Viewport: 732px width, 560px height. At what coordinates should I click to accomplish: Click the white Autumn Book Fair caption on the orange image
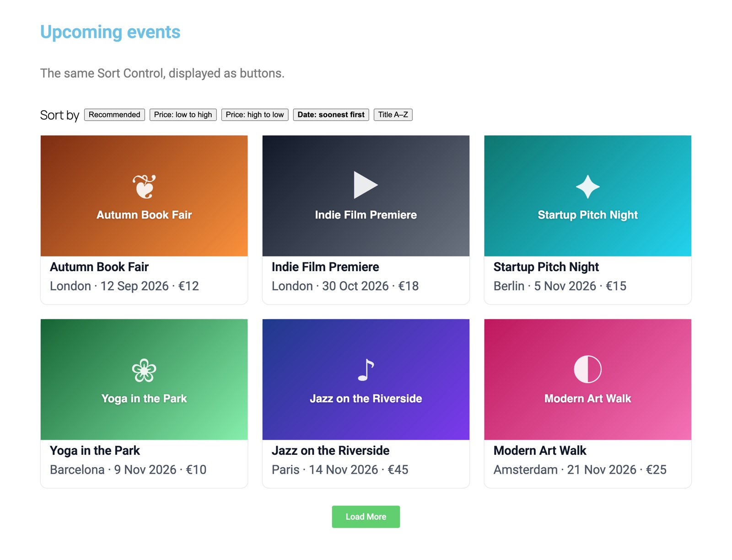144,215
